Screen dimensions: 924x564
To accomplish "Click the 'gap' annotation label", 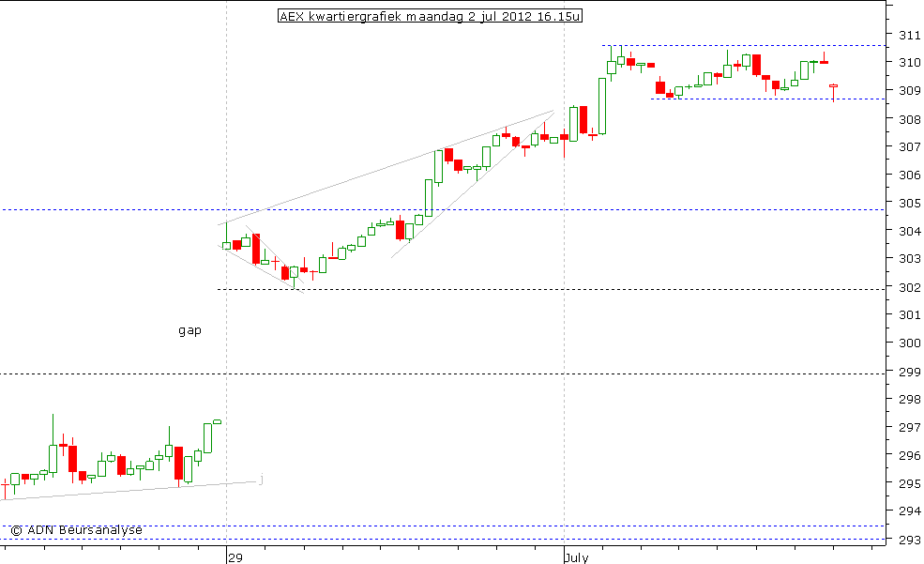I will 189,330.
